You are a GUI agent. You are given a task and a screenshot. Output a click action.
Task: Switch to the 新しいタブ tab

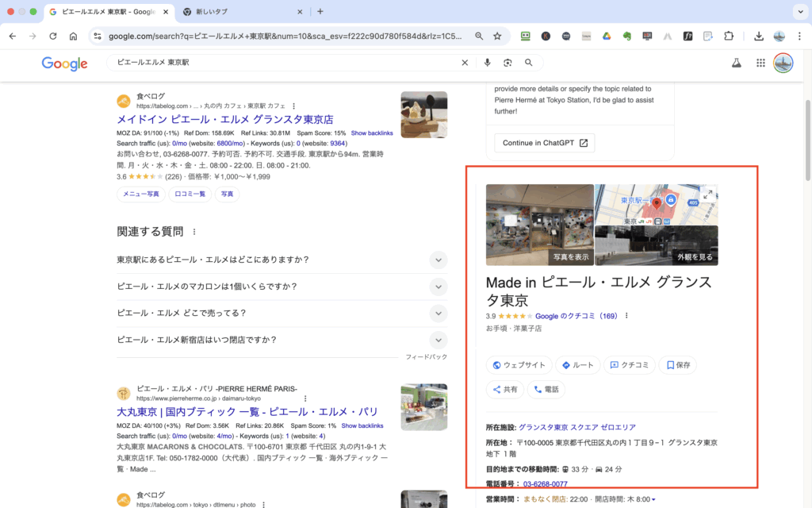click(243, 11)
